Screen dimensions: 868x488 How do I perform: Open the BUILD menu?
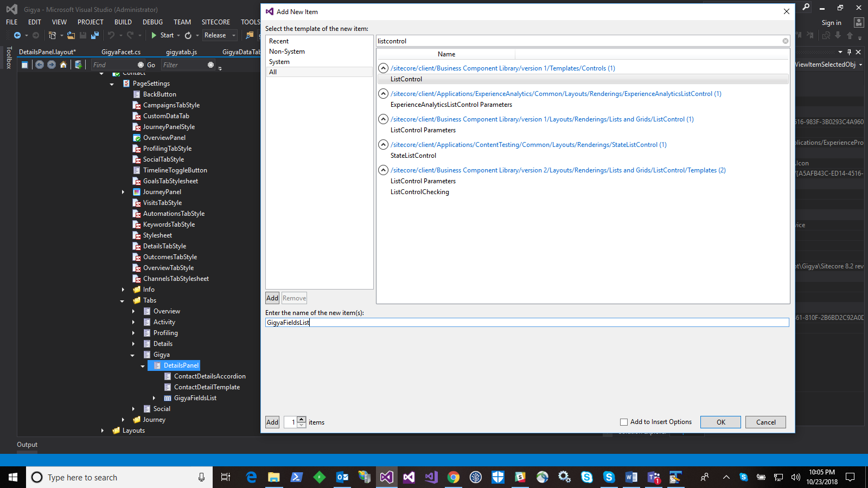coord(123,22)
